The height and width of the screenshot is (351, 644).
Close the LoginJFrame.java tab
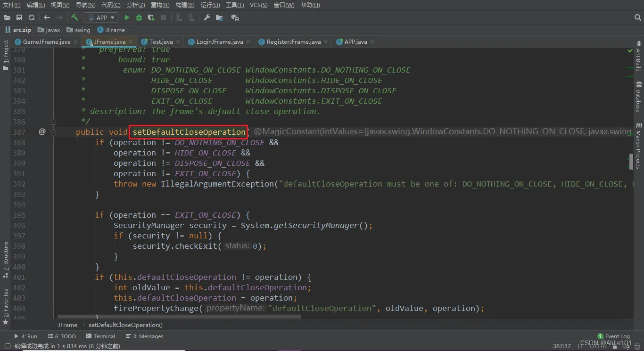(248, 42)
